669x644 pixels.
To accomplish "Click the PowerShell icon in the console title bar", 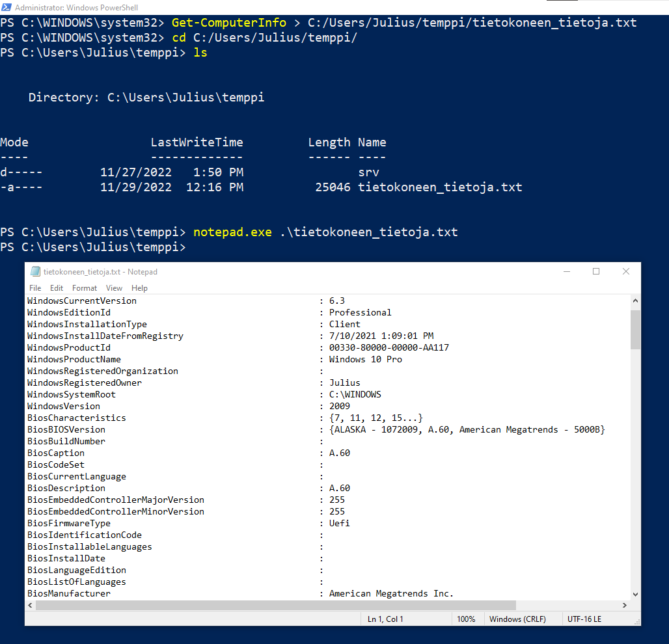I will (x=7, y=7).
